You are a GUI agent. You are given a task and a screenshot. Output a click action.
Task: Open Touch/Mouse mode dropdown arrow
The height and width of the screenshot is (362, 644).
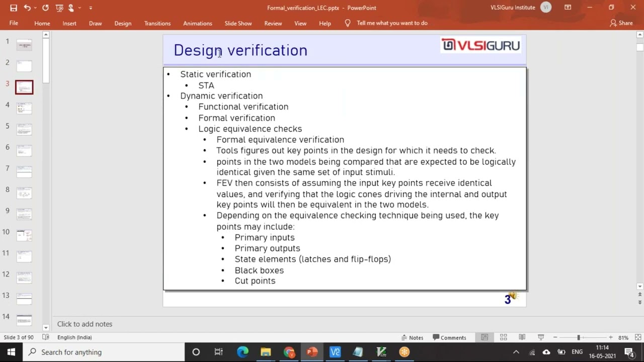pyautogui.click(x=79, y=8)
